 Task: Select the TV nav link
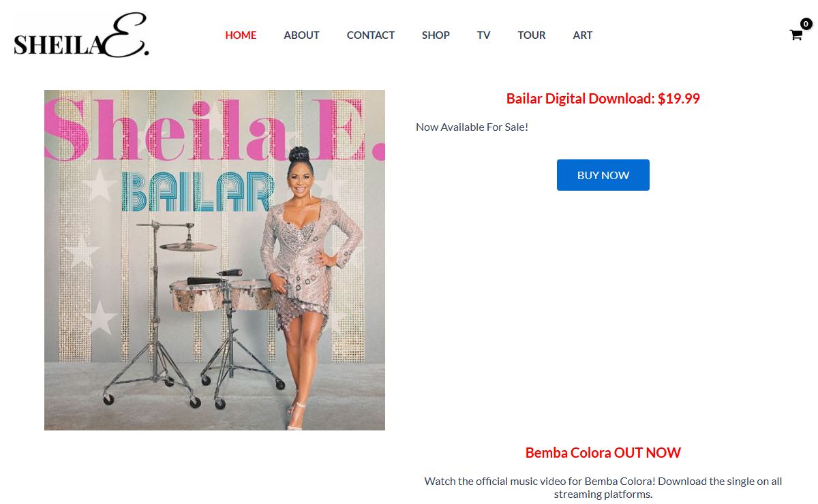coord(483,35)
